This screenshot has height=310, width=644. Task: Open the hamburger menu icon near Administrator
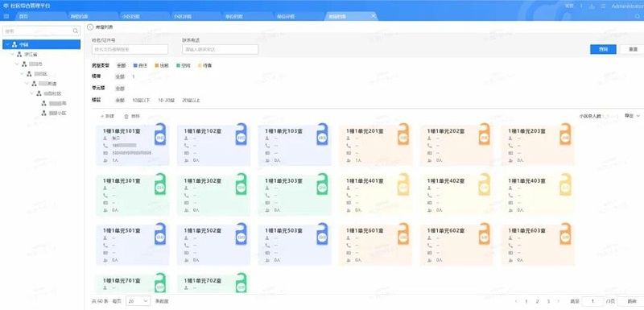coord(603,6)
